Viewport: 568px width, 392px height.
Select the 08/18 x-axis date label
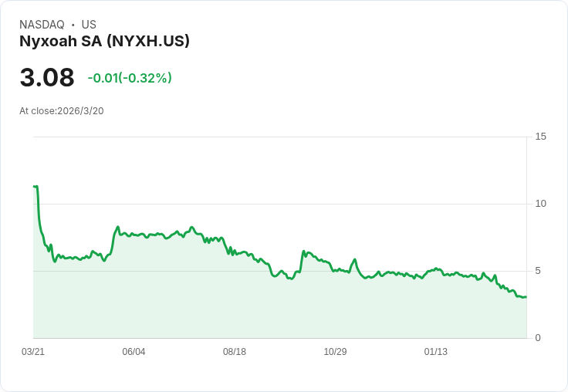pyautogui.click(x=235, y=352)
